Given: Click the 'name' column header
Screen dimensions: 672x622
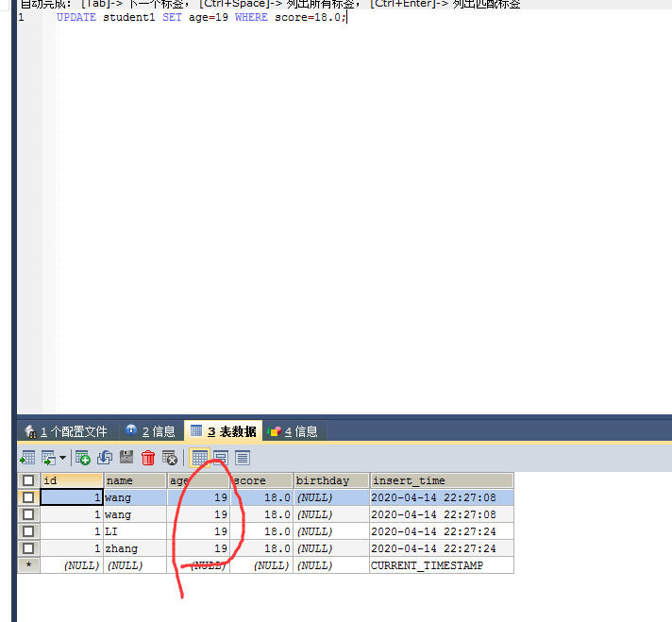Looking at the screenshot, I should coord(135,480).
